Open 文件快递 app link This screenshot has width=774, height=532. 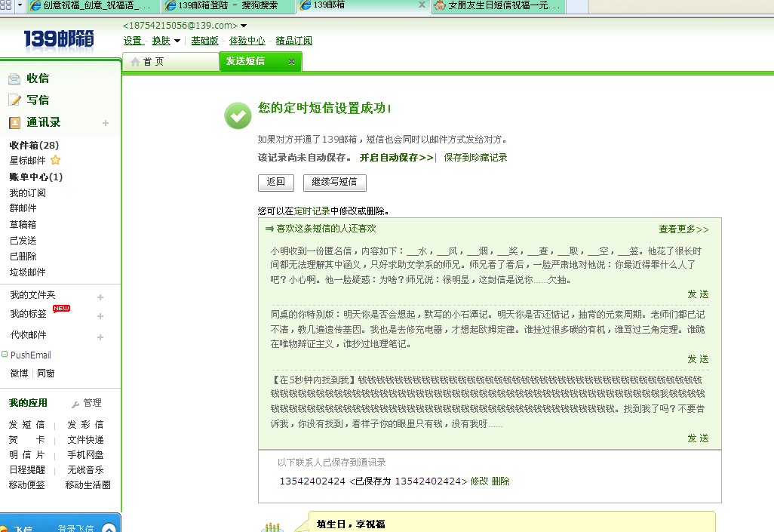(x=85, y=440)
